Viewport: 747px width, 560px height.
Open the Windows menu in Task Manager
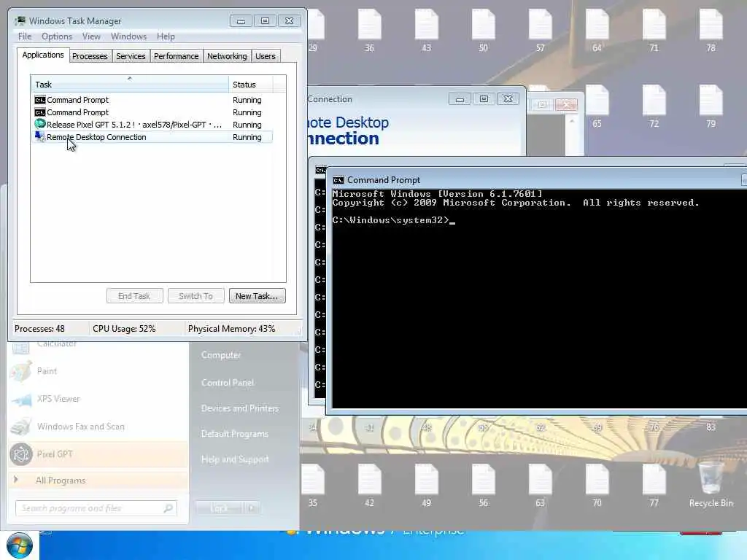point(128,36)
